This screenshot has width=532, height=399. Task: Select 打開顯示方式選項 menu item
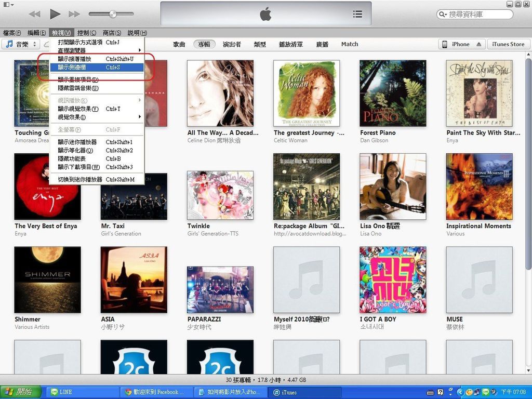97,42
